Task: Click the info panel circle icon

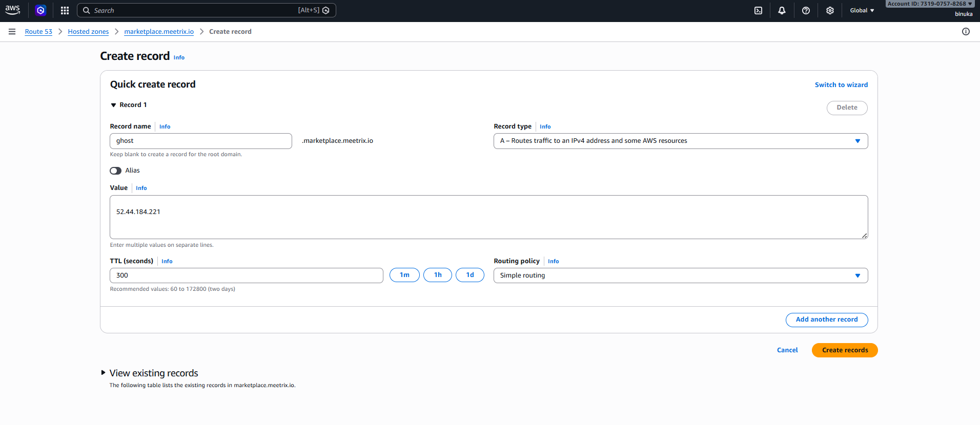Action: coord(966,32)
